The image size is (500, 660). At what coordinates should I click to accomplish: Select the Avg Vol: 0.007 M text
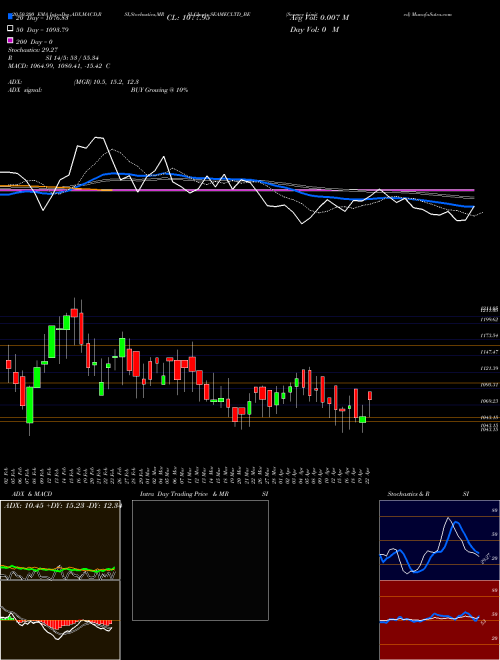[x=317, y=18]
